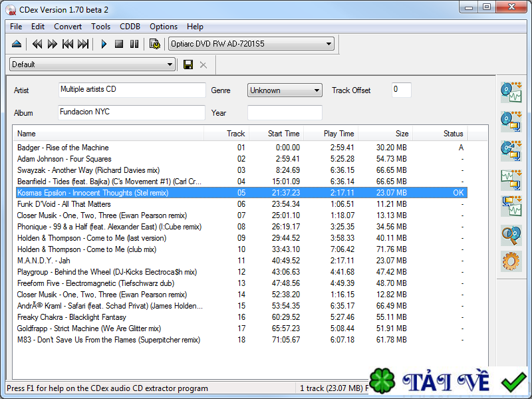Image resolution: width=532 pixels, height=399 pixels.
Task: Skip to next track button
Action: point(83,44)
